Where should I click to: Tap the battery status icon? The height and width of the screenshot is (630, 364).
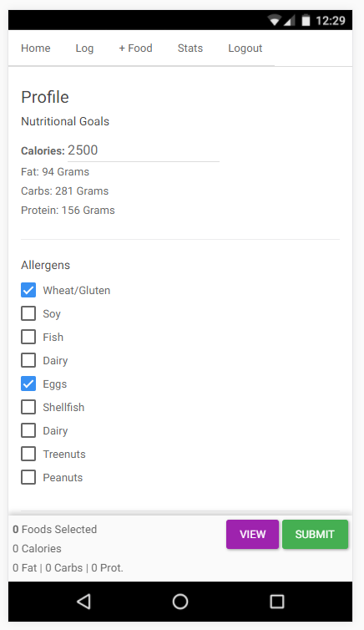point(306,20)
